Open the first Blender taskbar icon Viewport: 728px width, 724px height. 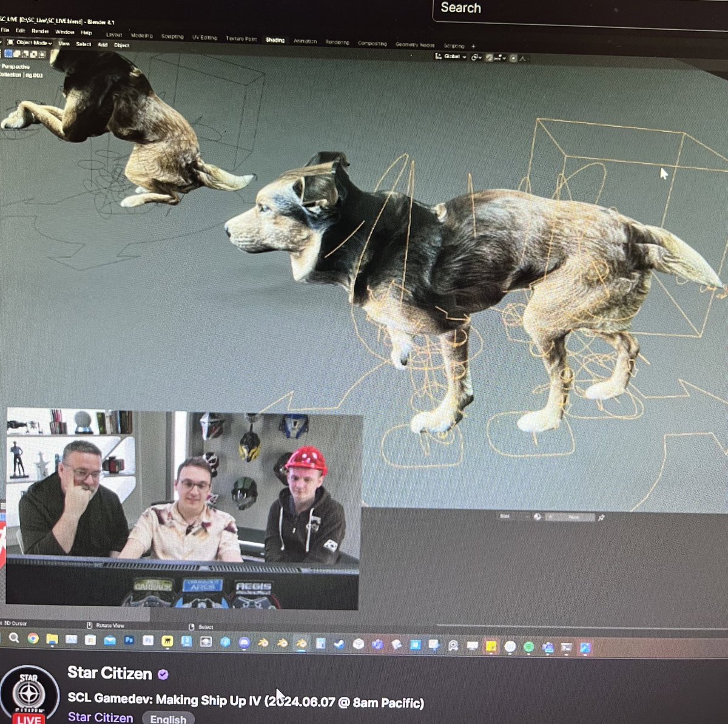pyautogui.click(x=263, y=643)
